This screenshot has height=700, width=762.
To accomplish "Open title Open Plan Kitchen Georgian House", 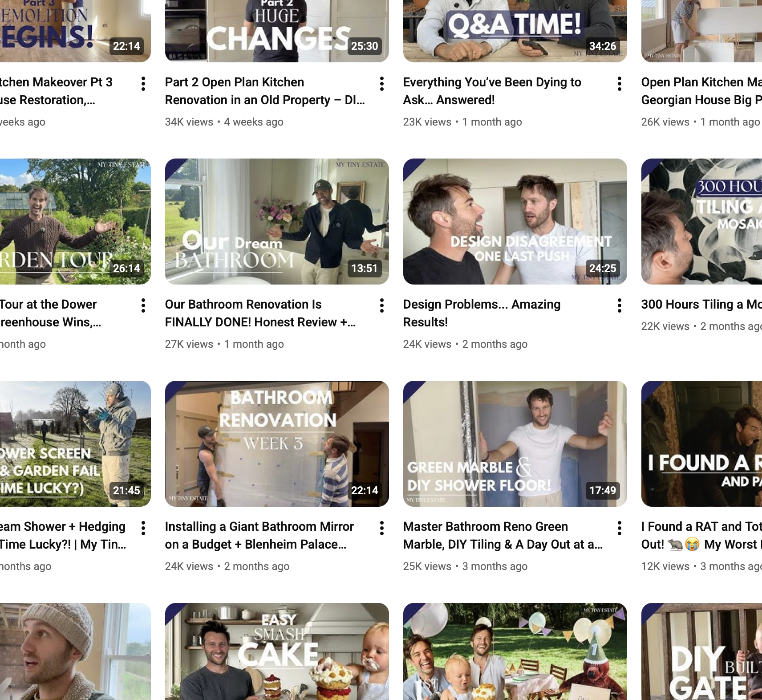I will click(701, 91).
